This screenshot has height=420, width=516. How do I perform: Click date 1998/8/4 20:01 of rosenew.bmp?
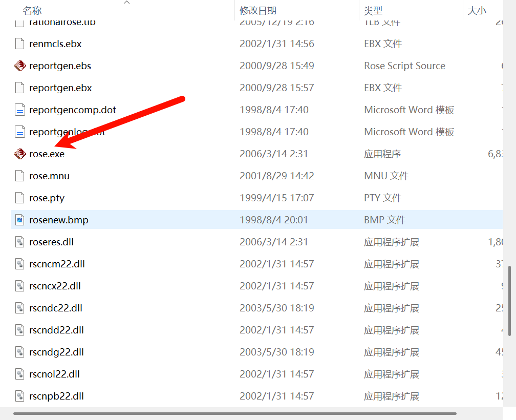click(x=274, y=220)
